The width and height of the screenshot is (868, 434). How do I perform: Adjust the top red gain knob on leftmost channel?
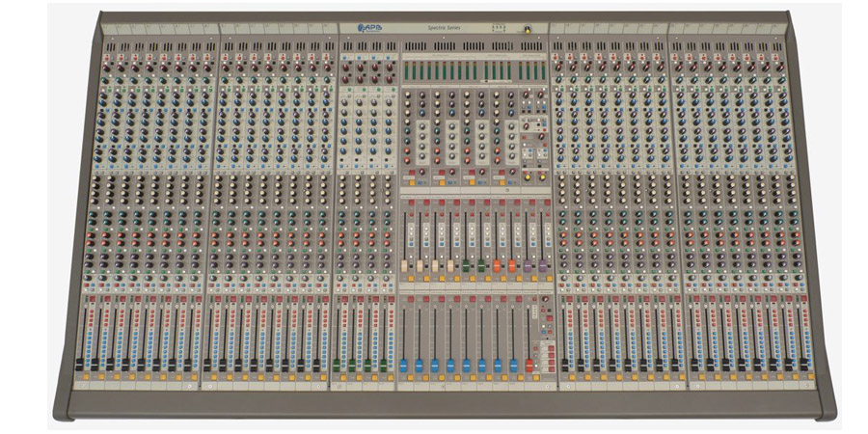point(106,68)
